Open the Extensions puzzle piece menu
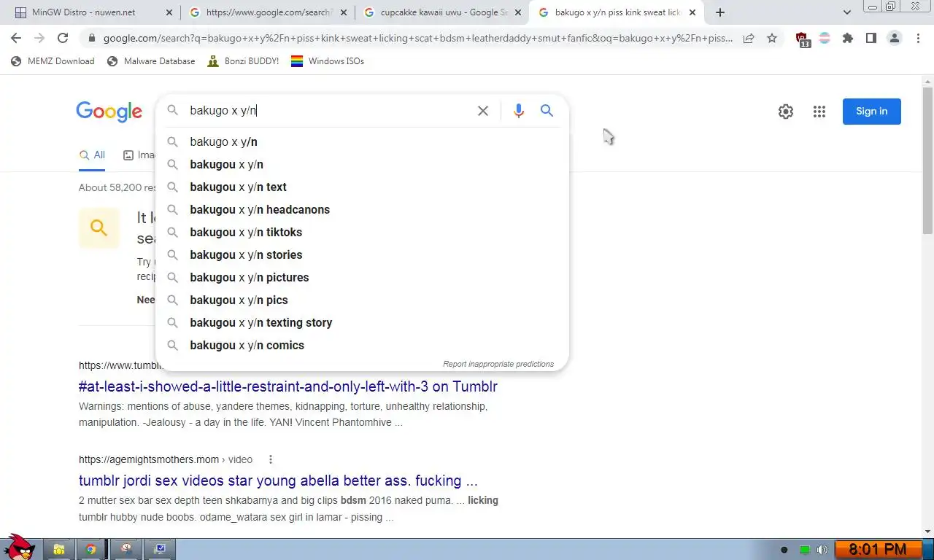This screenshot has height=560, width=934. click(848, 39)
